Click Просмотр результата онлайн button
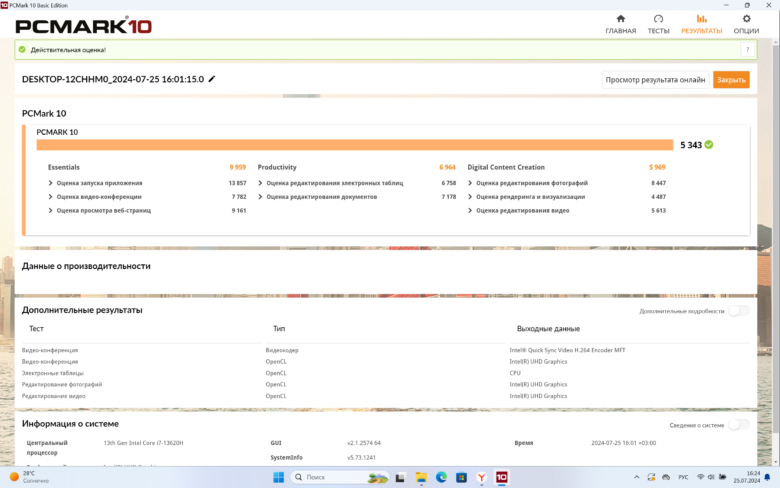Image resolution: width=780 pixels, height=488 pixels. 655,80
